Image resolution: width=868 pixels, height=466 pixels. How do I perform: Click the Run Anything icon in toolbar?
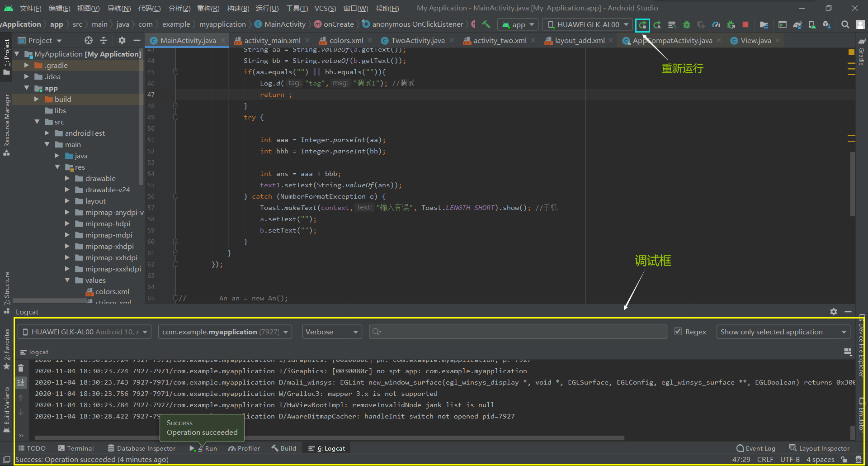pos(783,25)
